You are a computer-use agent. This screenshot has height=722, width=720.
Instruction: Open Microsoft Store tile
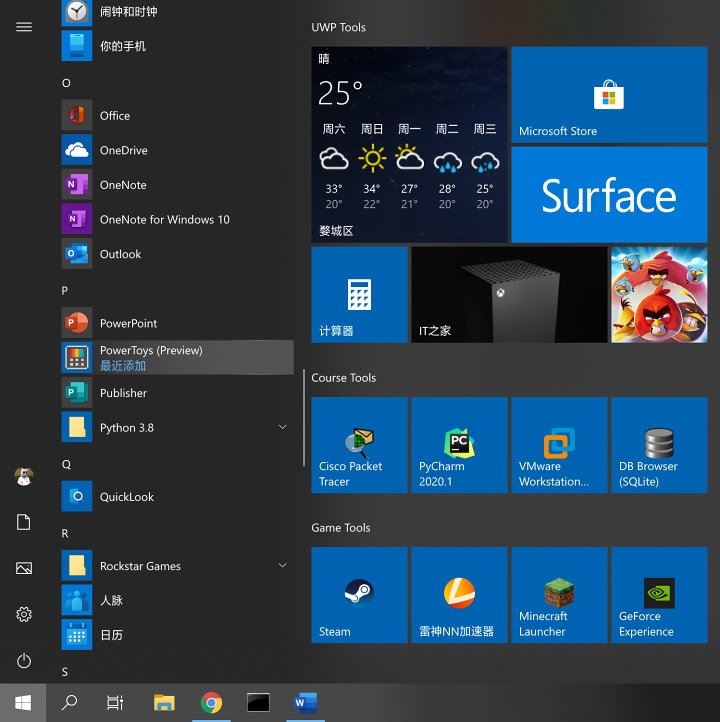point(609,95)
